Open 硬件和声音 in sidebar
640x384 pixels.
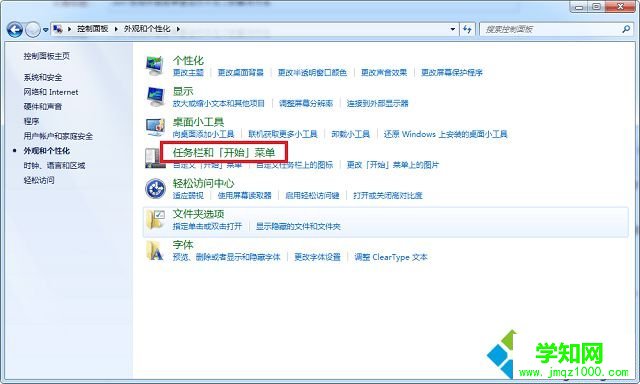43,107
